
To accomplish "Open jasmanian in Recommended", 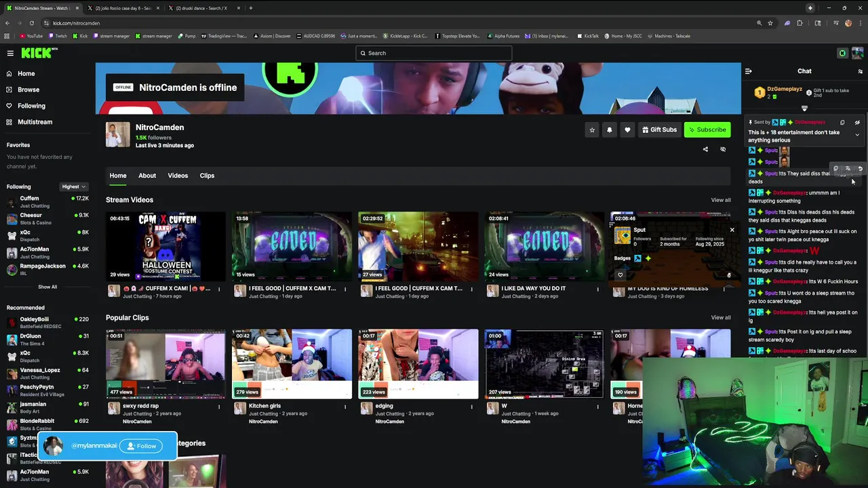I will click(x=47, y=407).
